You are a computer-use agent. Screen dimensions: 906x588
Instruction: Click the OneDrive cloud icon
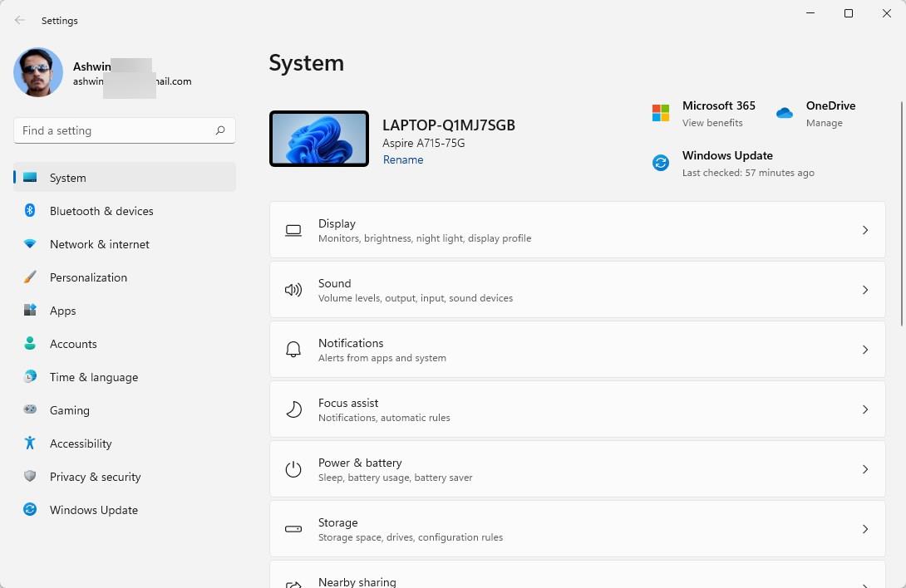(x=784, y=113)
